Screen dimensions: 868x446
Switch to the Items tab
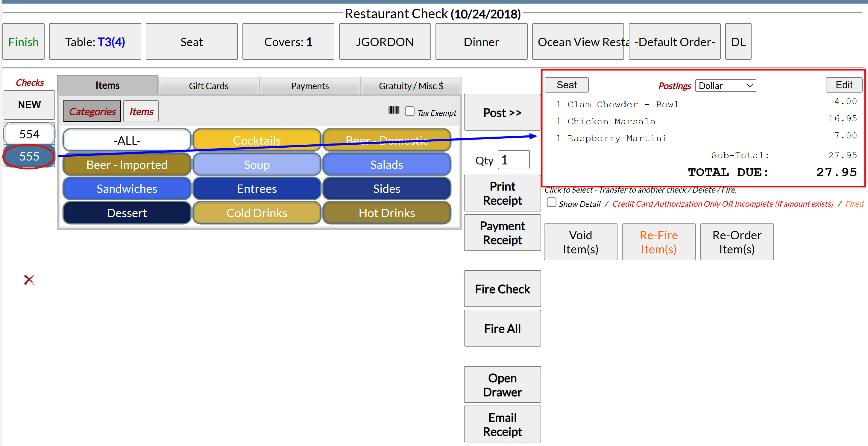click(x=107, y=85)
